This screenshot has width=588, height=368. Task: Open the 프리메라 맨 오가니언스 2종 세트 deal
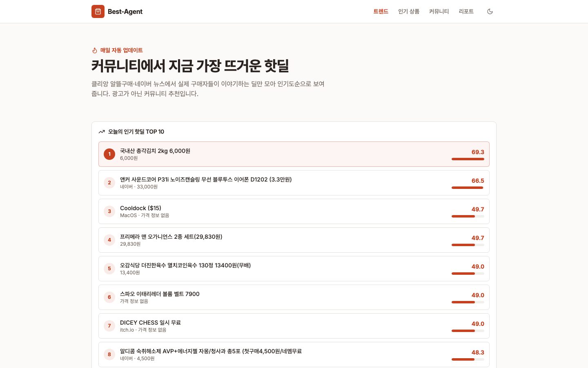tap(294, 240)
